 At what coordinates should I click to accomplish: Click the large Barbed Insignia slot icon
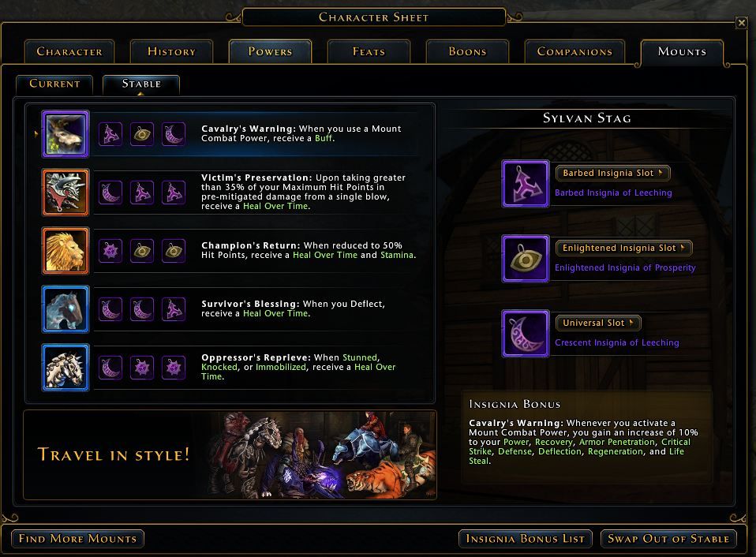(526, 184)
